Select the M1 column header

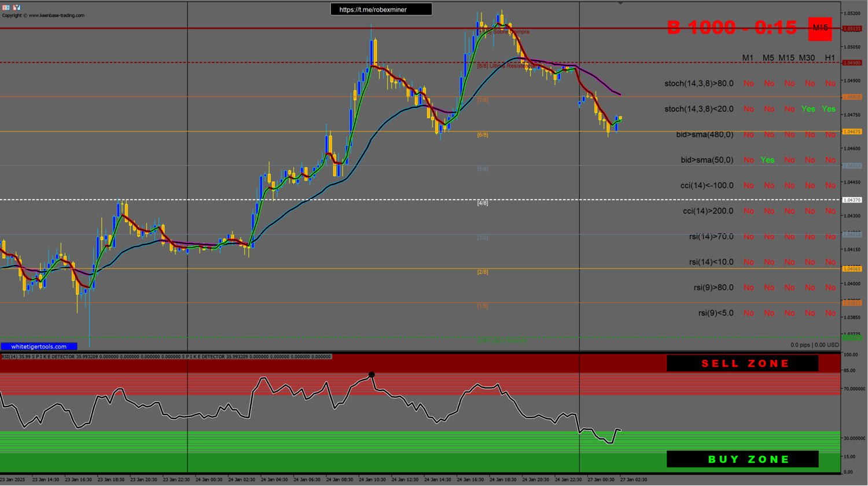click(748, 58)
